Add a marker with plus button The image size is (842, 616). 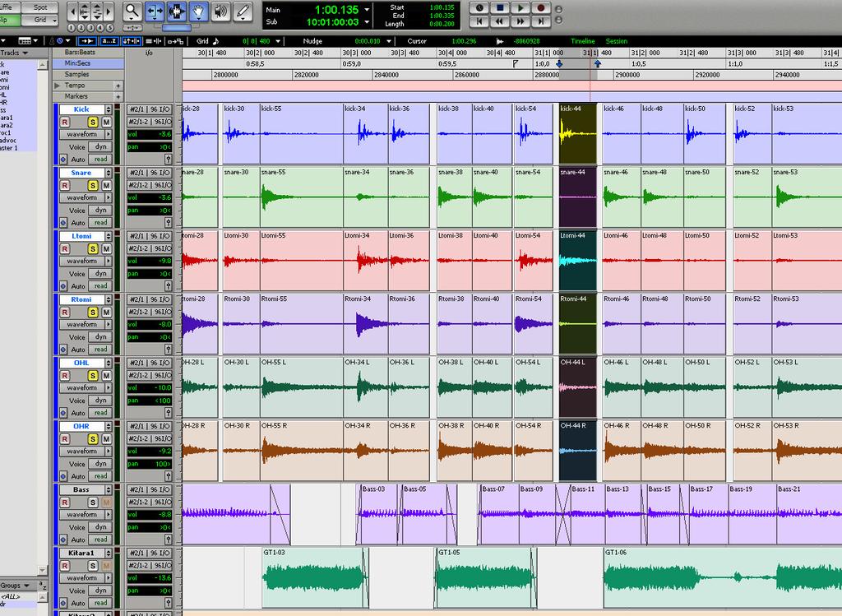coord(118,97)
